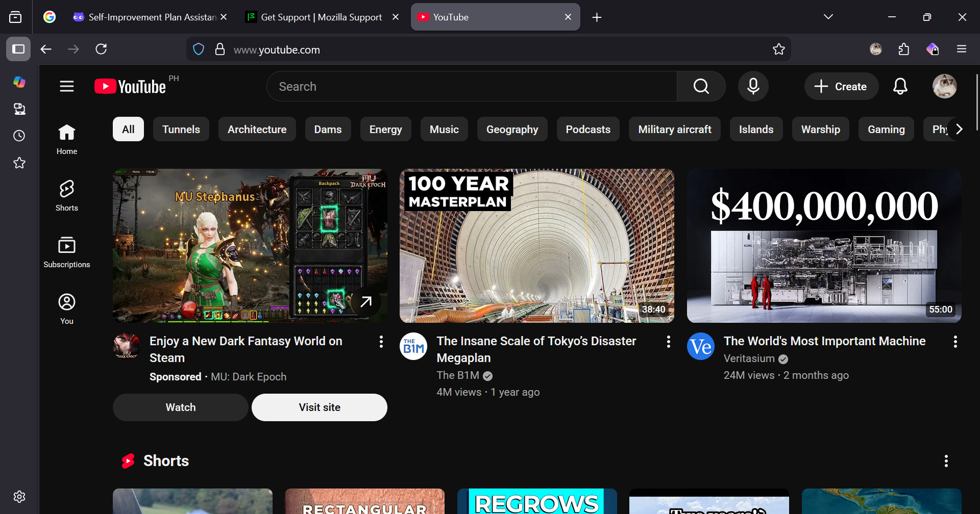Toggle the Music category chip
Screen dimensions: 980x514
tap(444, 130)
